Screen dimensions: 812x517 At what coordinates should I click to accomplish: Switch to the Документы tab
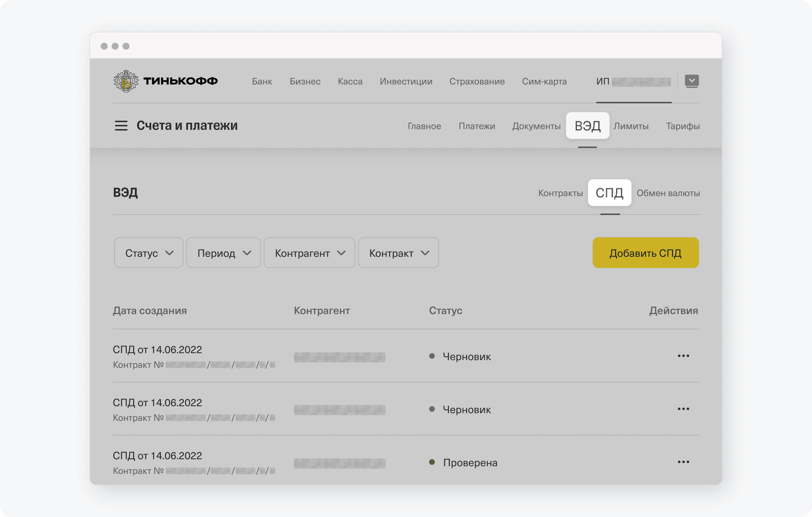click(536, 126)
